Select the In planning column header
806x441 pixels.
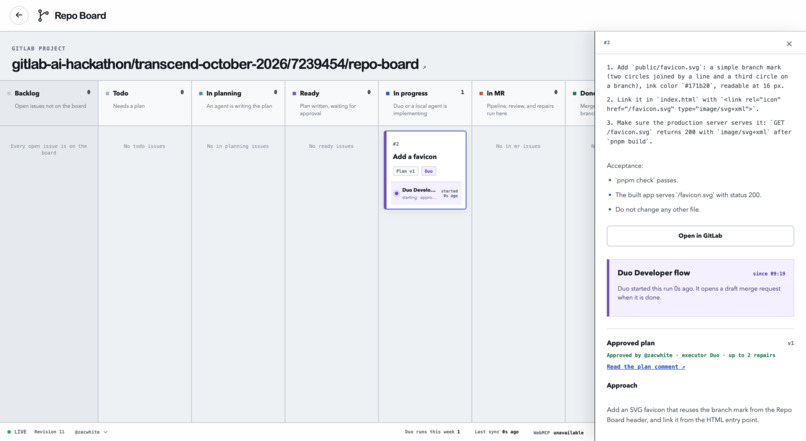239,103
